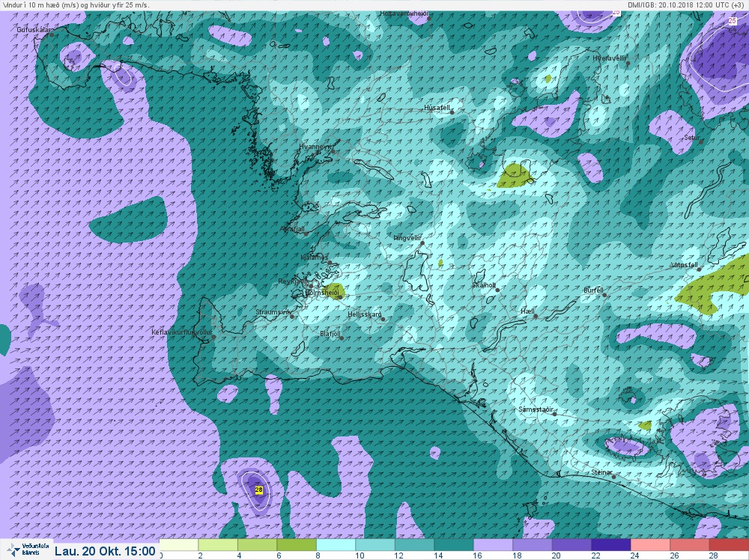Click the Bláfjöll station label
Viewport: 749px width, 560px height.
coord(330,334)
